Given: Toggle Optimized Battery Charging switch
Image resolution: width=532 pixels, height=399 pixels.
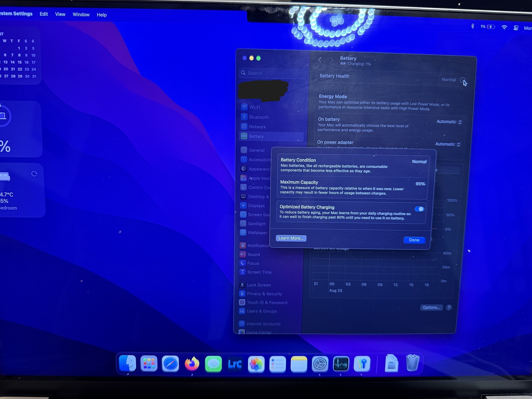Looking at the screenshot, I should [x=419, y=209].
